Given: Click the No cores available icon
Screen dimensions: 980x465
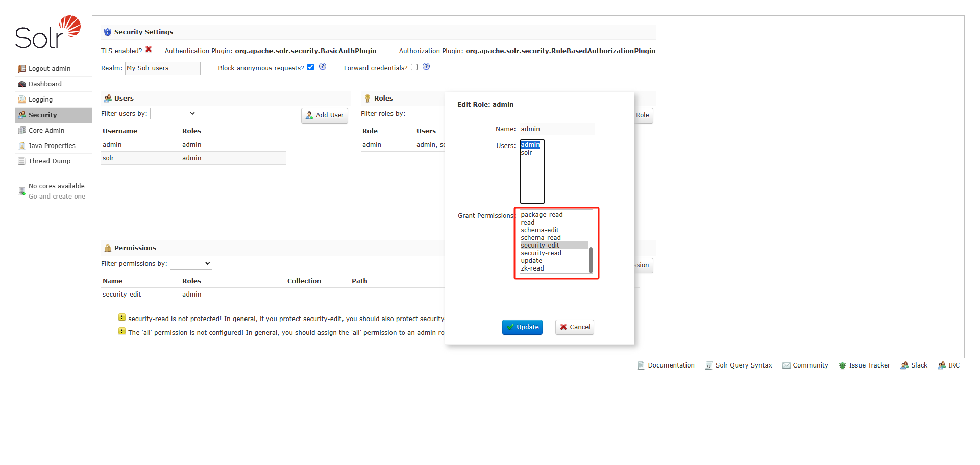Looking at the screenshot, I should (22, 191).
